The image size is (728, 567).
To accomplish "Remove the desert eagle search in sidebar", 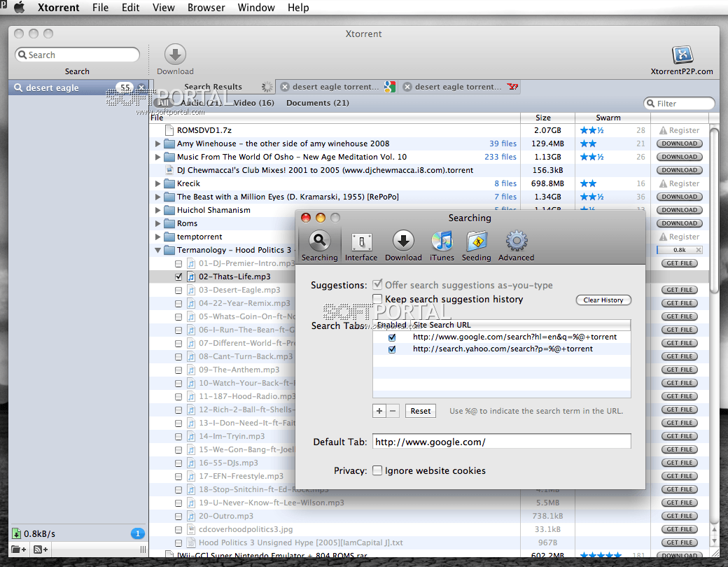I will pyautogui.click(x=141, y=87).
